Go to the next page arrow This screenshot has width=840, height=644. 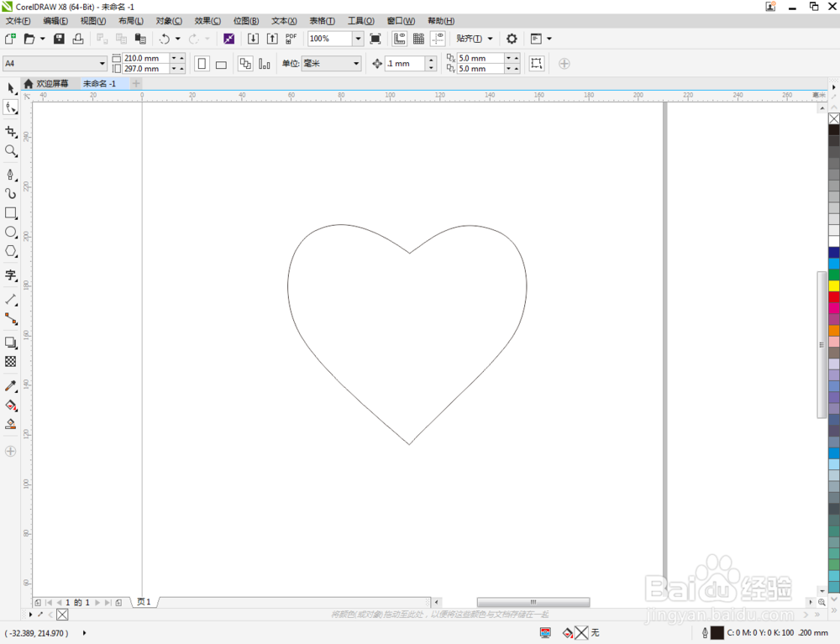pyautogui.click(x=97, y=602)
